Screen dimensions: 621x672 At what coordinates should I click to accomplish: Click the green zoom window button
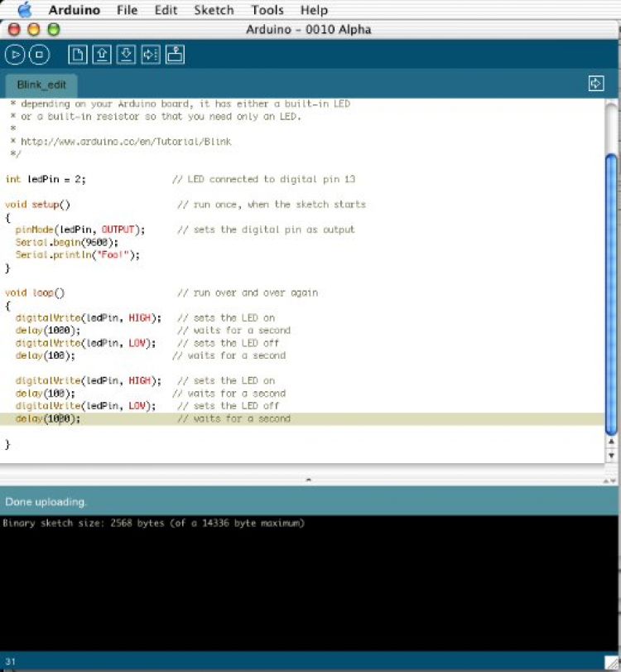[54, 29]
